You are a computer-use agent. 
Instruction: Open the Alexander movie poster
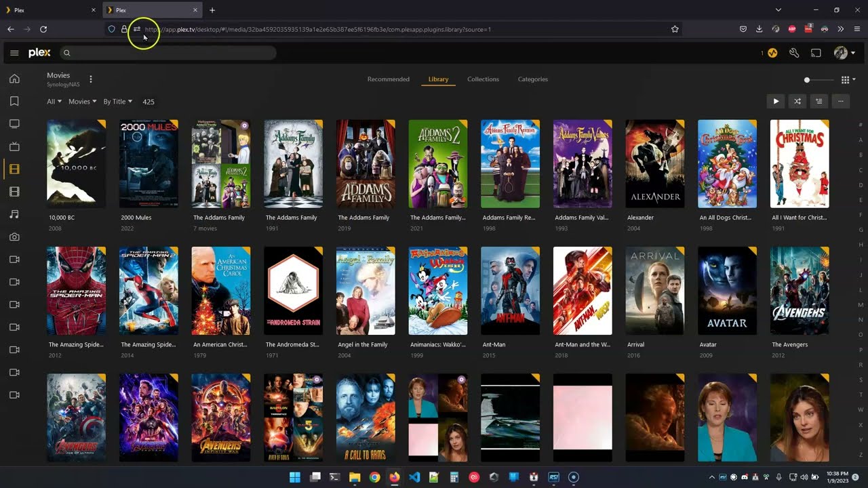[655, 163]
